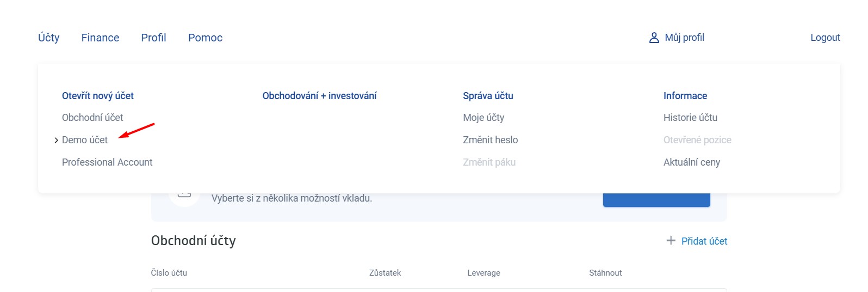This screenshot has height=292, width=868.
Task: Click the Přidat účet link
Action: (x=704, y=241)
